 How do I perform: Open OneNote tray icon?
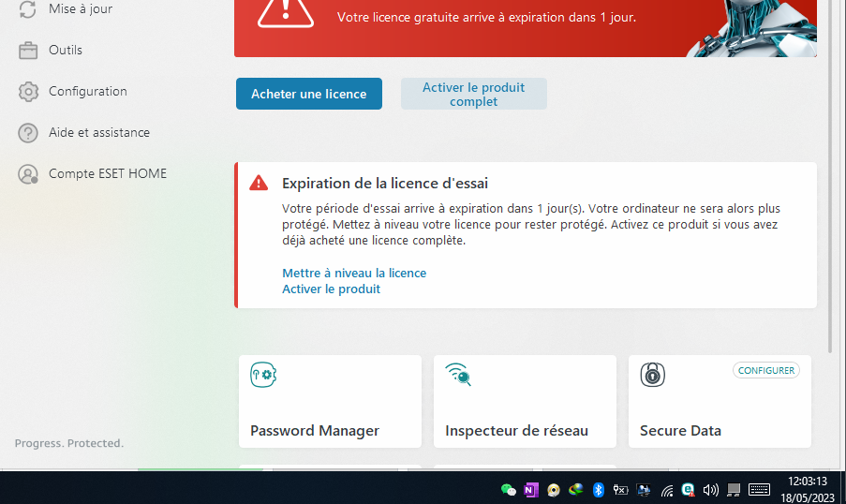pyautogui.click(x=531, y=489)
